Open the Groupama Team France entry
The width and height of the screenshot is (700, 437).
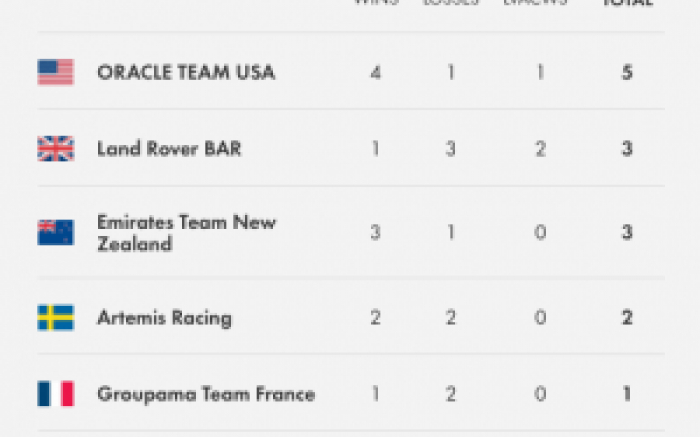[206, 394]
